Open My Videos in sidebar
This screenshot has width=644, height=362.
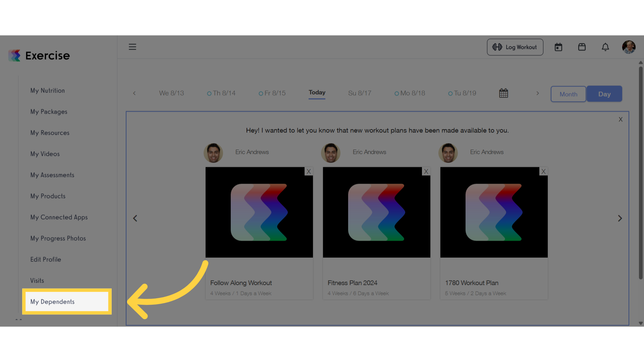[x=45, y=154]
